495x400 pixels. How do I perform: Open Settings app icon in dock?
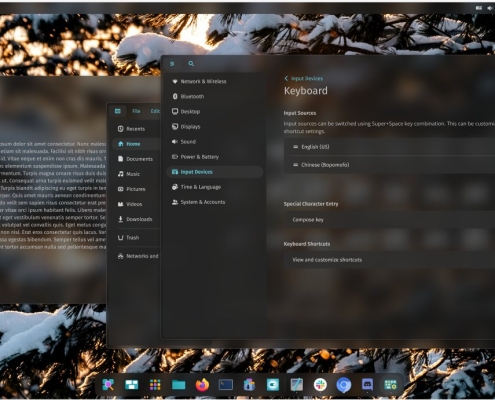point(391,385)
